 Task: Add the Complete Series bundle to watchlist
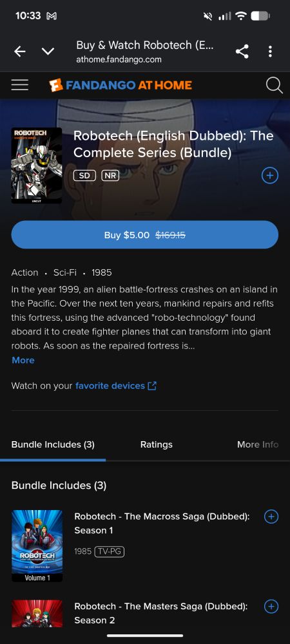point(270,176)
